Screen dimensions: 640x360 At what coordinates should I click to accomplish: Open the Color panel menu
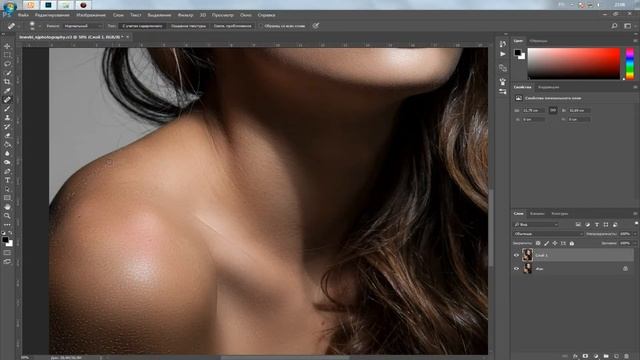point(635,41)
